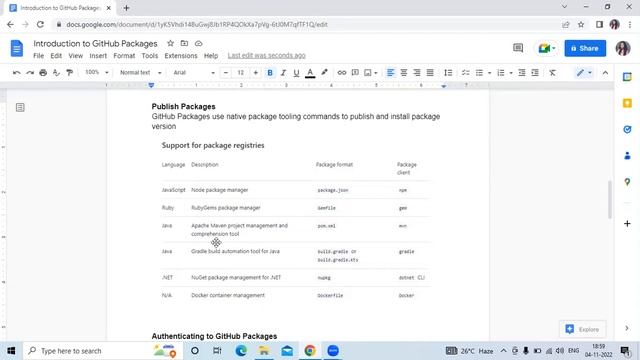
Task: Open Chrome from the Windows taskbar
Action: click(310, 351)
